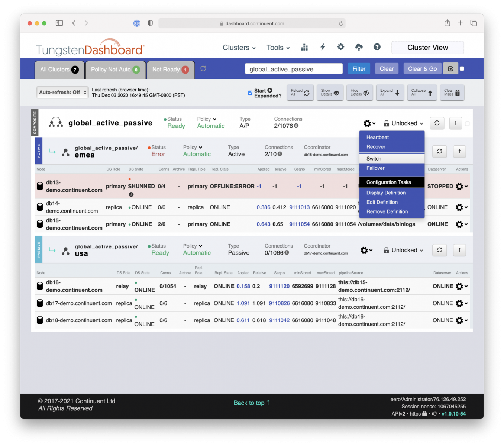
Task: Open actions gear for db16-demo node
Action: [461, 287]
